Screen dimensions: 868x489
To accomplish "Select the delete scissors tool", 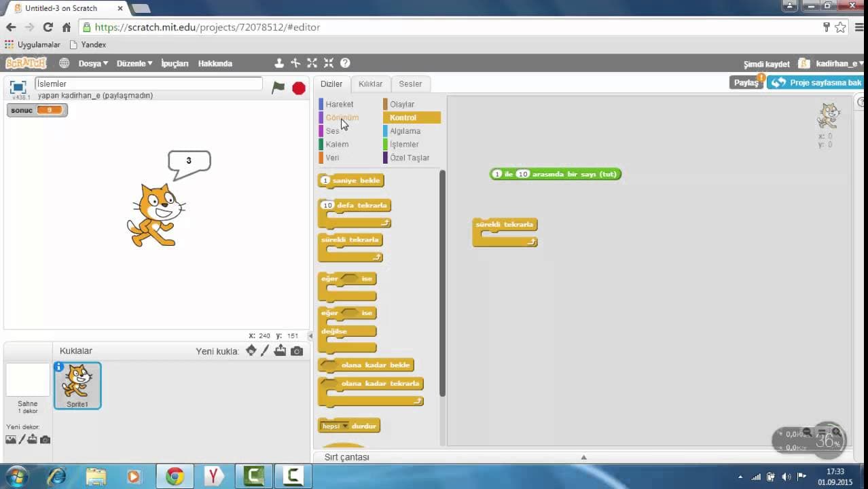I will [295, 63].
